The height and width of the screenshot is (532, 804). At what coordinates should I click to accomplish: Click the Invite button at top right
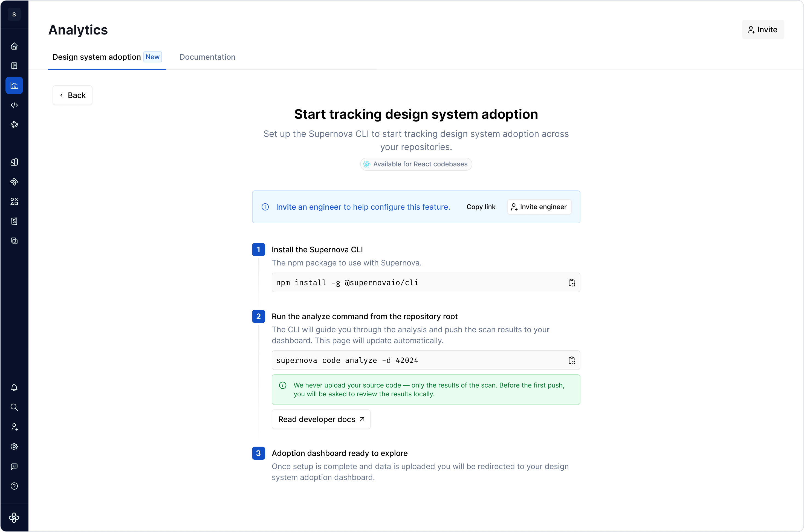point(763,30)
